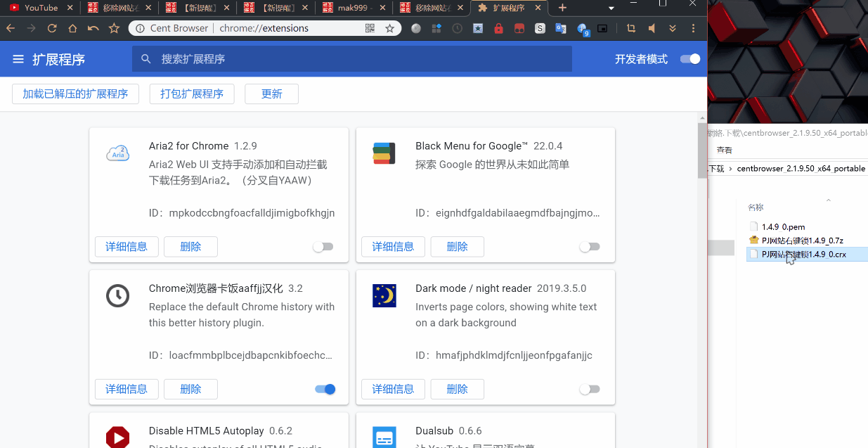Open the translate extension icon

pos(561,29)
